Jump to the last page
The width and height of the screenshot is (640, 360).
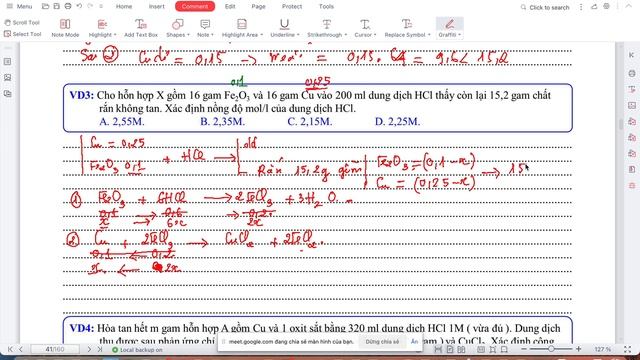point(100,349)
